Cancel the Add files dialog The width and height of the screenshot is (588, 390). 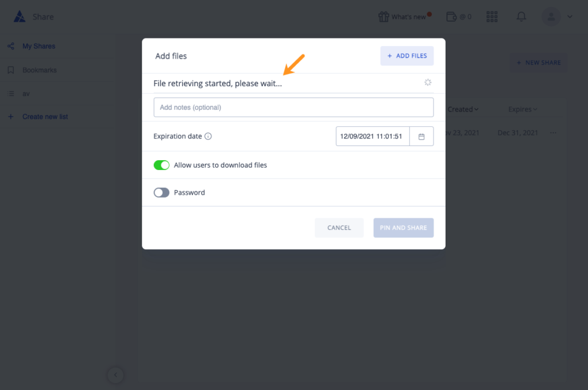pos(339,227)
